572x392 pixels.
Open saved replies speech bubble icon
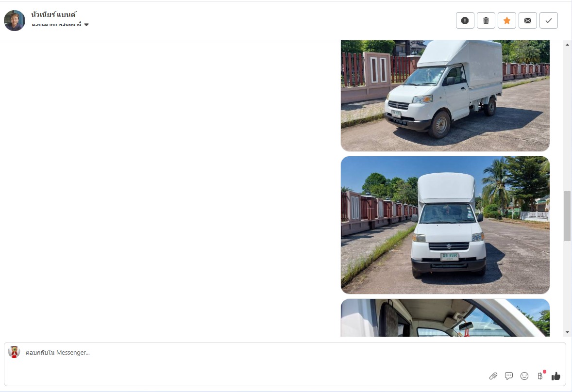[508, 376]
